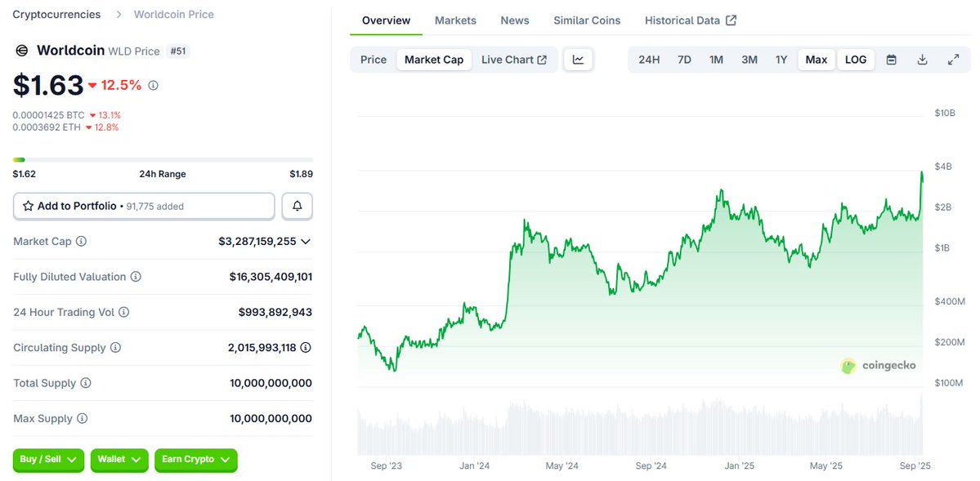The width and height of the screenshot is (980, 481).
Task: Open the Markets tab
Action: pyautogui.click(x=455, y=20)
